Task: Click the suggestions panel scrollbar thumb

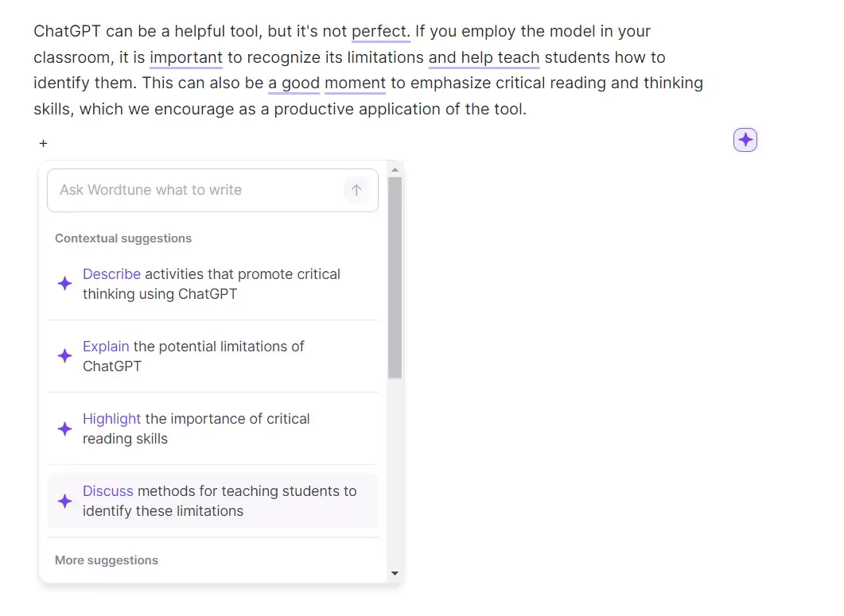Action: [x=395, y=277]
